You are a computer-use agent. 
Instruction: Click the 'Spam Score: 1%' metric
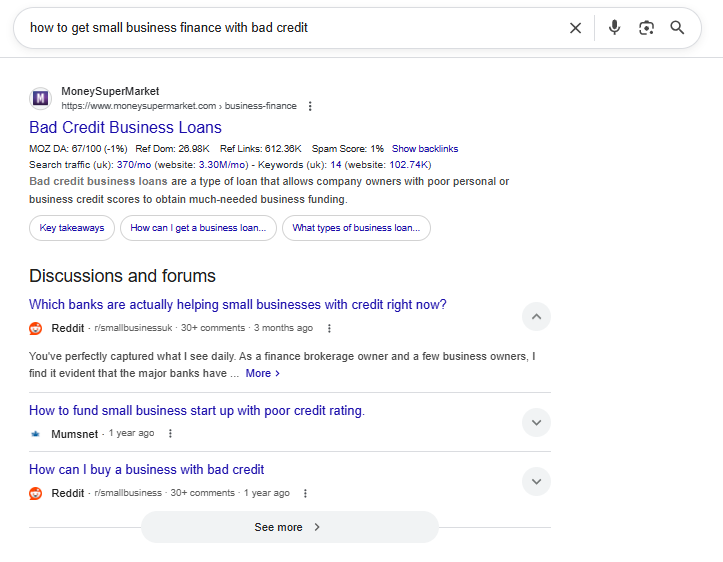pyautogui.click(x=348, y=148)
